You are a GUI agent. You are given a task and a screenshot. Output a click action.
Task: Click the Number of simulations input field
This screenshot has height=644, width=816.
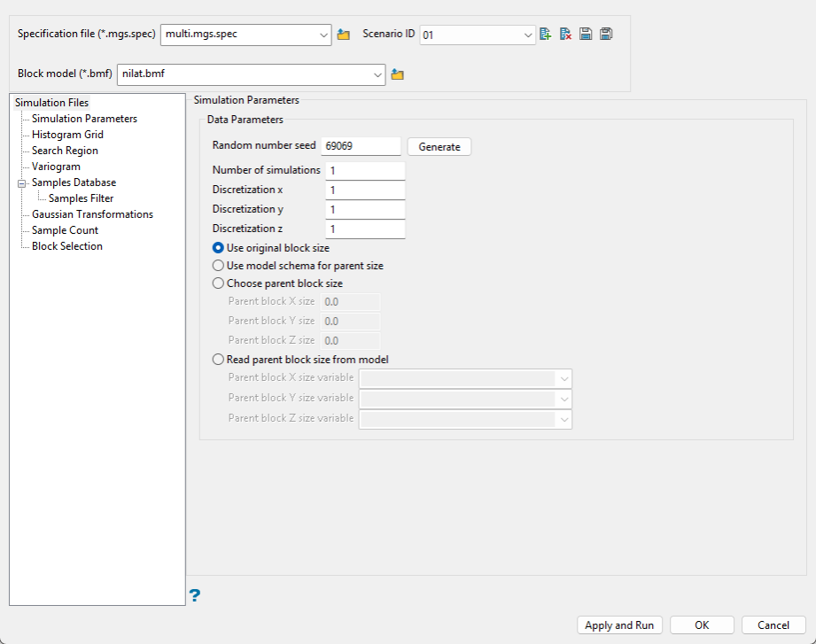(365, 171)
